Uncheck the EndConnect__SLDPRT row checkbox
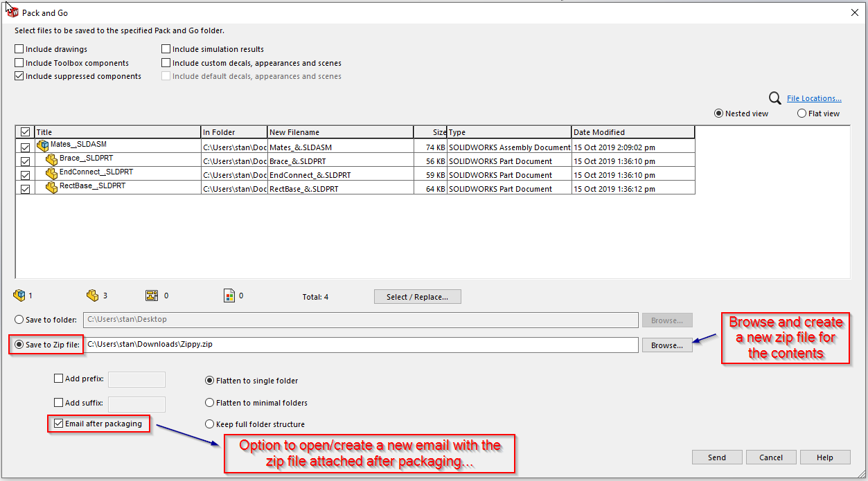This screenshot has height=481, width=868. point(26,175)
